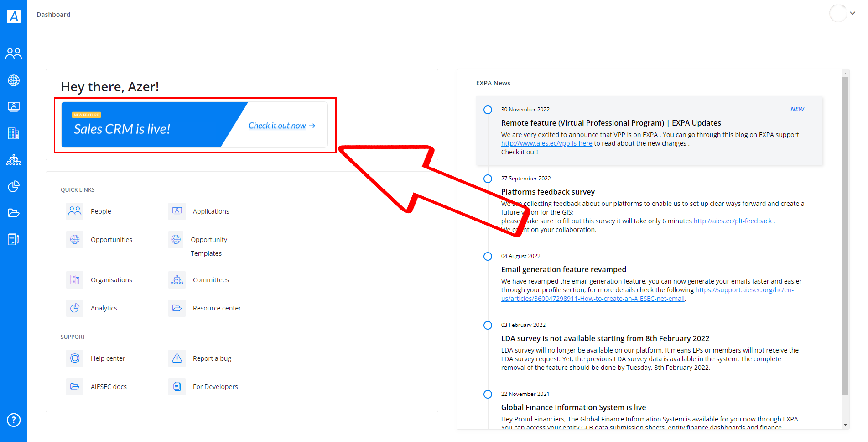Click the For Developers document icon
Screen dimensions: 868x442
point(177,387)
